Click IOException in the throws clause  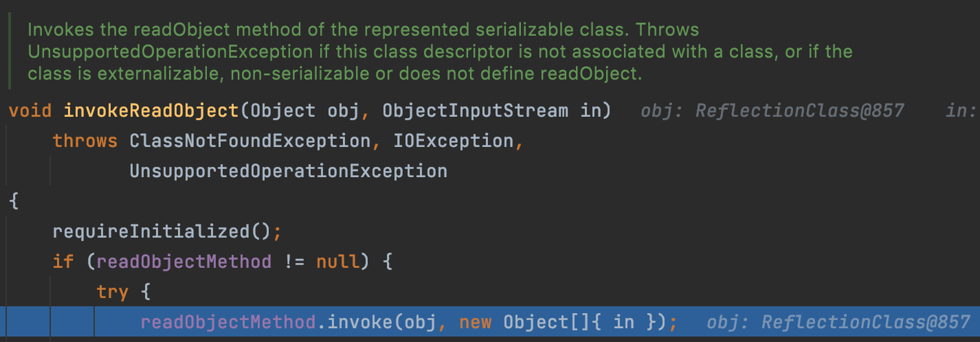453,141
